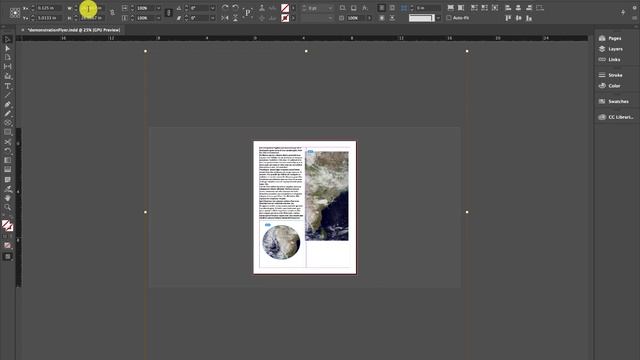Select the Zoom magnifier tool
Viewport: 640px width, 360px height.
coord(7,207)
